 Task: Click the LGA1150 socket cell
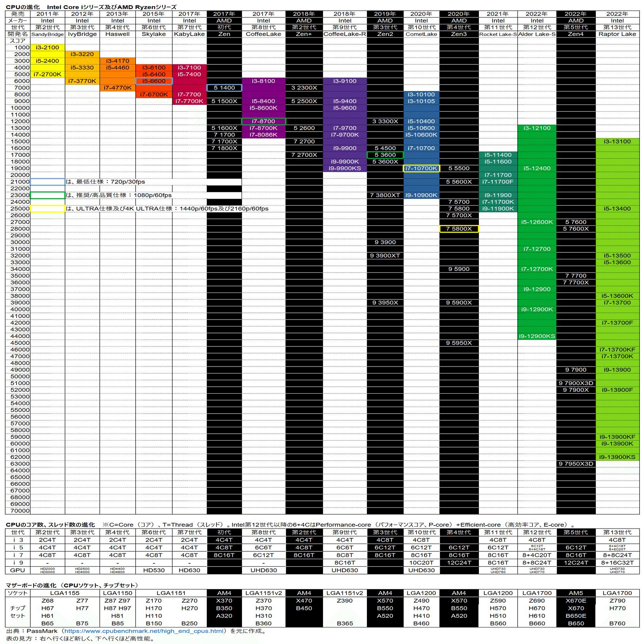pos(118,593)
